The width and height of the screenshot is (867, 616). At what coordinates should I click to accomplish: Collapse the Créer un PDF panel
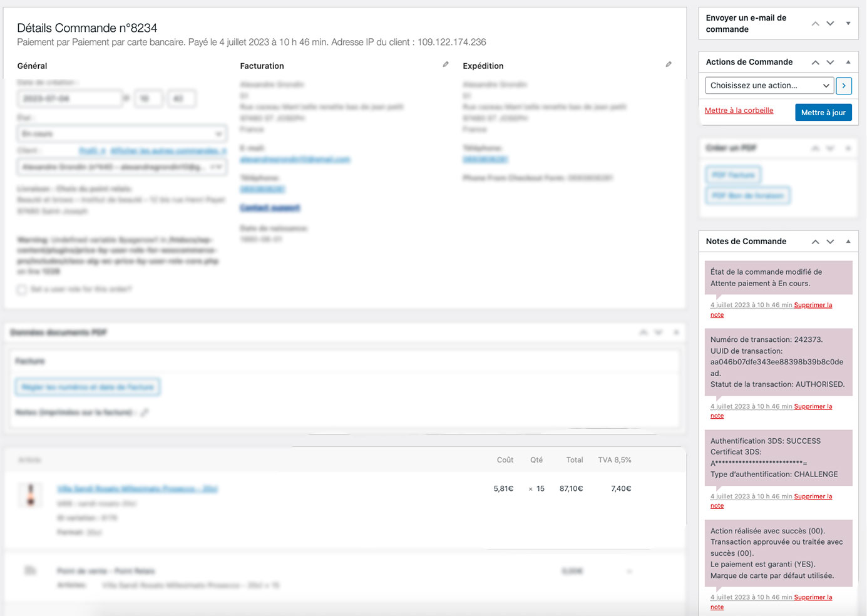pos(848,148)
